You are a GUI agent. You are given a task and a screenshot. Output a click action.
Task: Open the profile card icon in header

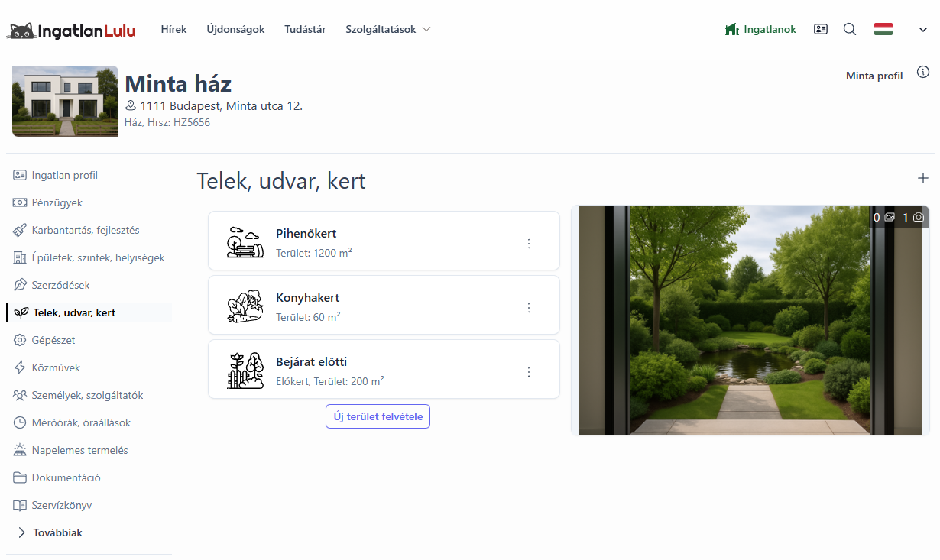tap(821, 30)
